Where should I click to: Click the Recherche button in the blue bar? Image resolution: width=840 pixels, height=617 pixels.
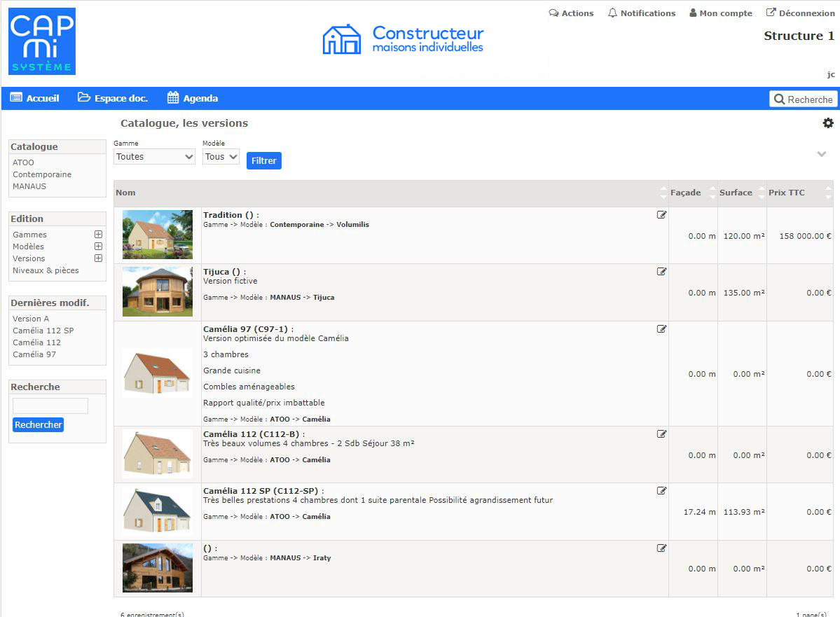[x=803, y=99]
